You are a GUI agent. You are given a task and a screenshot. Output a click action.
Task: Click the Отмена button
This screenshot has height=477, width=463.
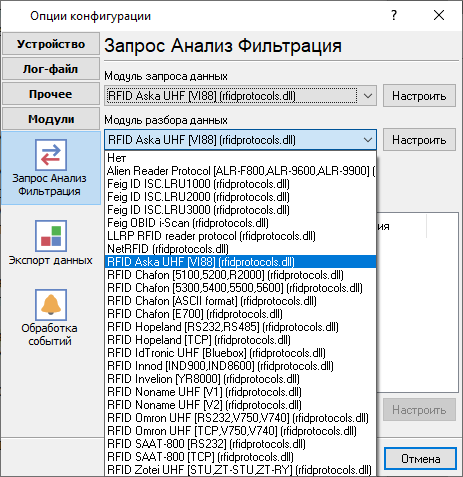click(x=420, y=459)
